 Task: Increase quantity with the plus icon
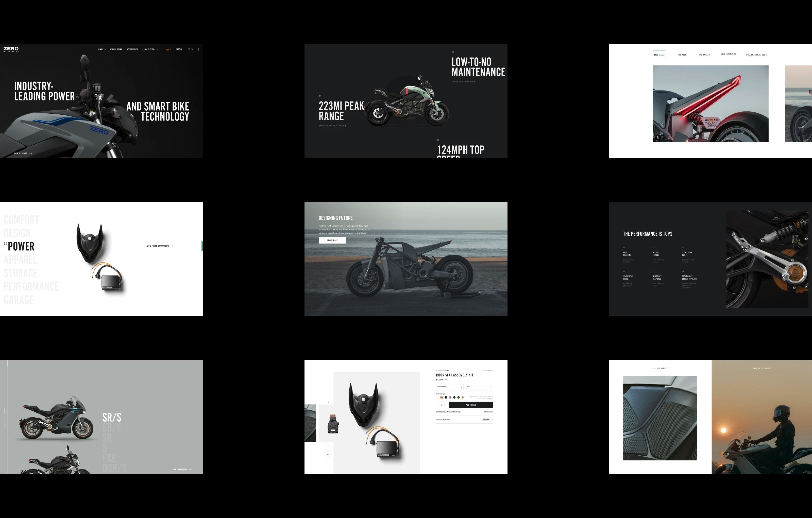445,405
